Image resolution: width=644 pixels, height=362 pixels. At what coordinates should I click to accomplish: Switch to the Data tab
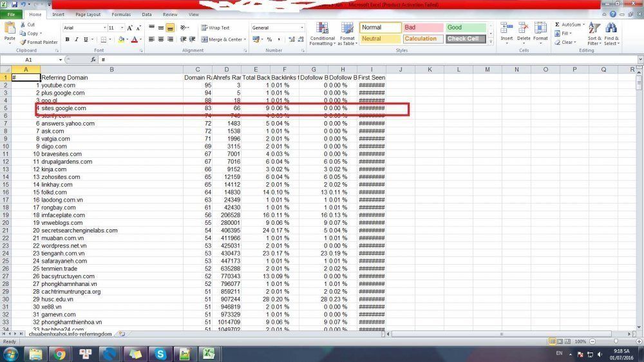(147, 14)
